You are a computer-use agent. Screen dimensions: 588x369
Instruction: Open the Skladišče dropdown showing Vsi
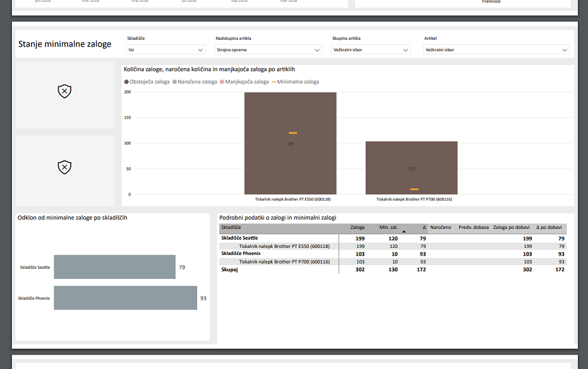coord(165,50)
